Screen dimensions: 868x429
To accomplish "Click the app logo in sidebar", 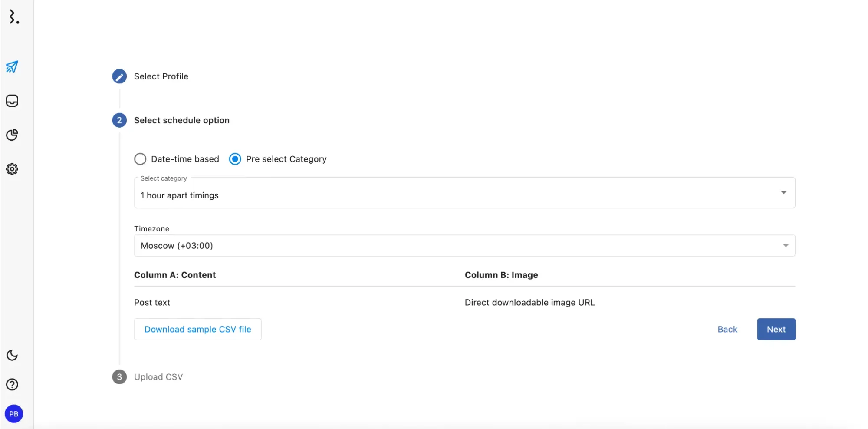I will 14,17.
